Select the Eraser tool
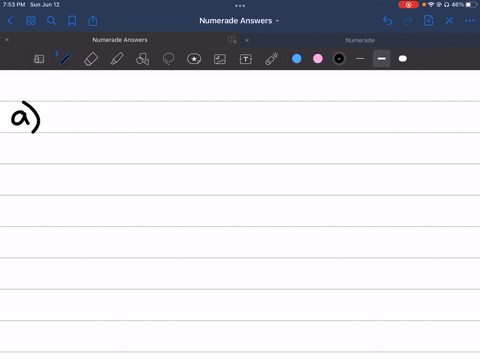 coord(91,59)
